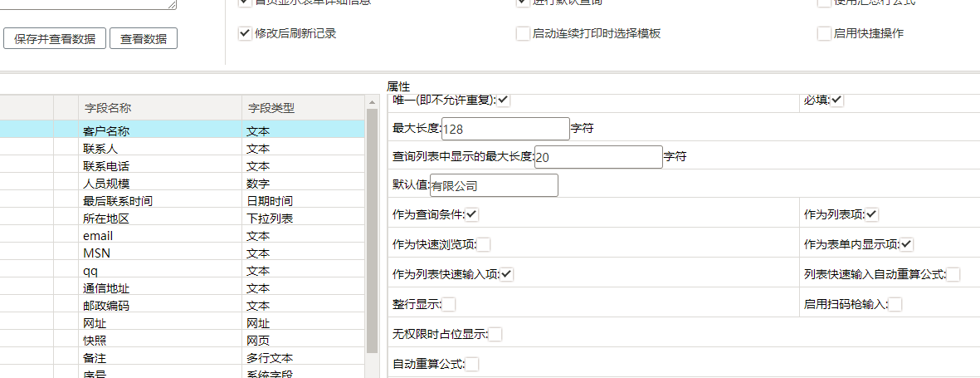Enable 列表快速输入自动重算公式 checkbox
Screen dimensions: 980x378
click(x=953, y=274)
